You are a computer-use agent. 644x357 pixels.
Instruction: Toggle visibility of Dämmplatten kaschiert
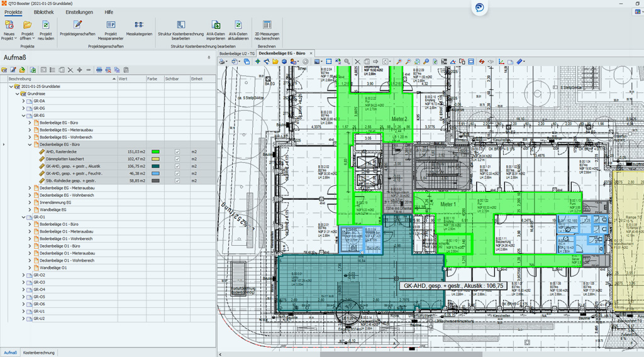pos(177,159)
